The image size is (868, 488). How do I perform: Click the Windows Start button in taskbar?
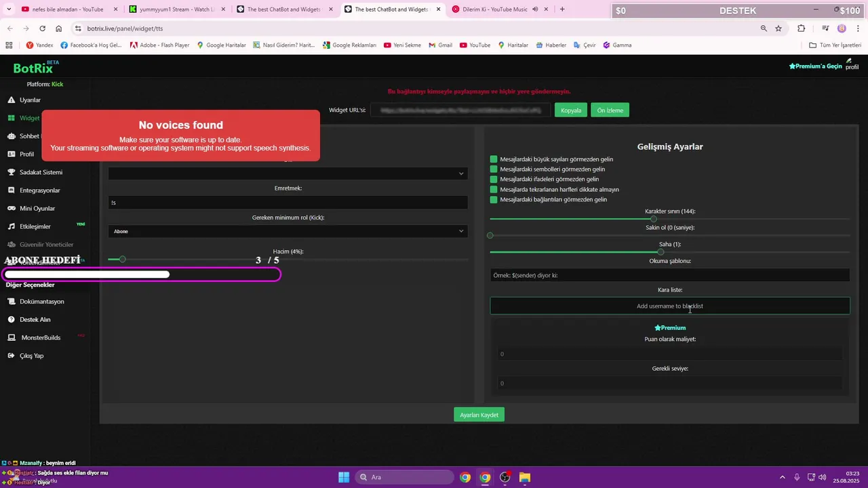tap(344, 477)
